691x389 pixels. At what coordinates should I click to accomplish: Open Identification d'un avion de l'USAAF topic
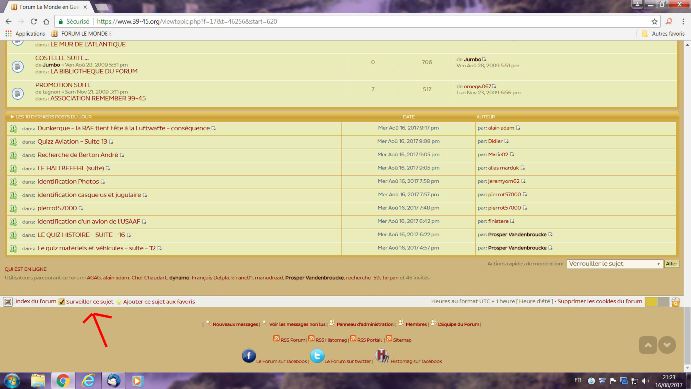click(x=89, y=221)
